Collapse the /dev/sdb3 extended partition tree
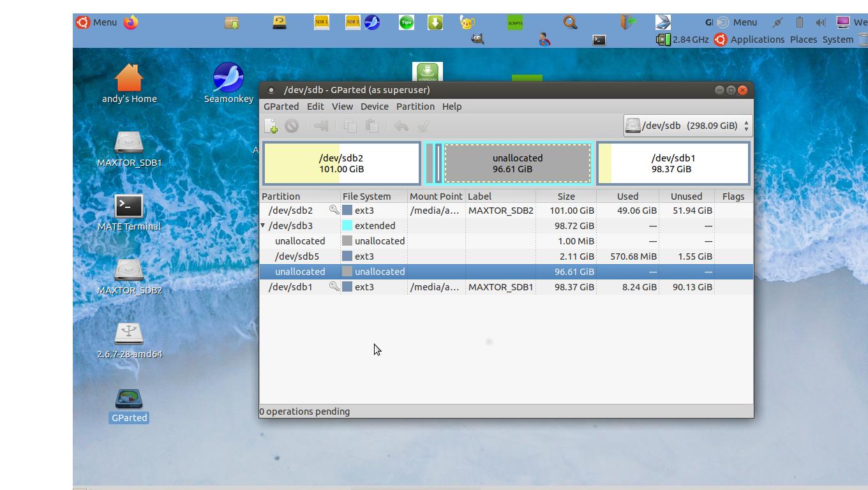Screen dimensions: 868x490 [263, 225]
